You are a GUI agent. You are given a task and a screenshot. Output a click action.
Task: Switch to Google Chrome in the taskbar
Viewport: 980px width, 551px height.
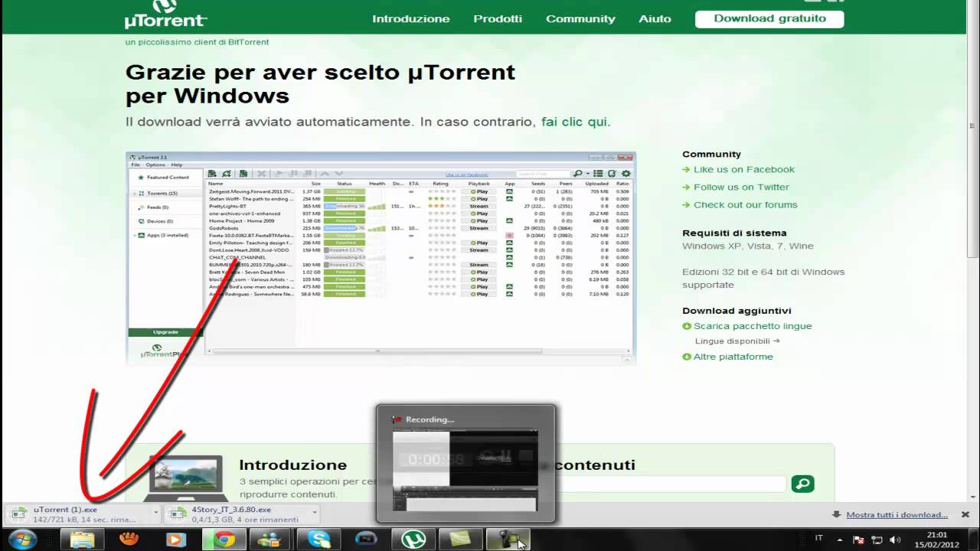[x=224, y=540]
